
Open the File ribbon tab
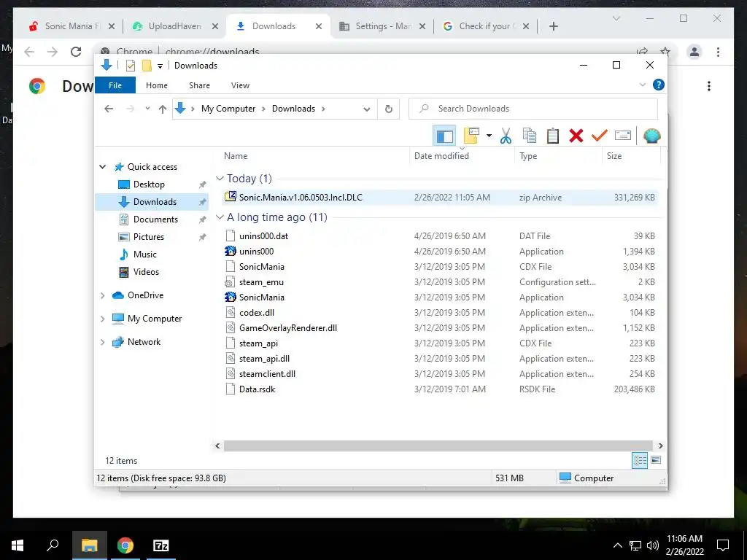pos(115,85)
